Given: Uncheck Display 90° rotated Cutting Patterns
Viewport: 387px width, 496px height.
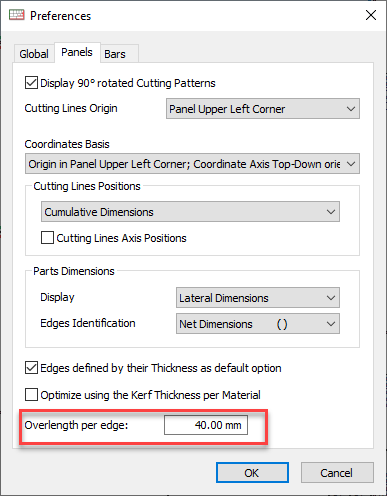Looking at the screenshot, I should coord(31,83).
